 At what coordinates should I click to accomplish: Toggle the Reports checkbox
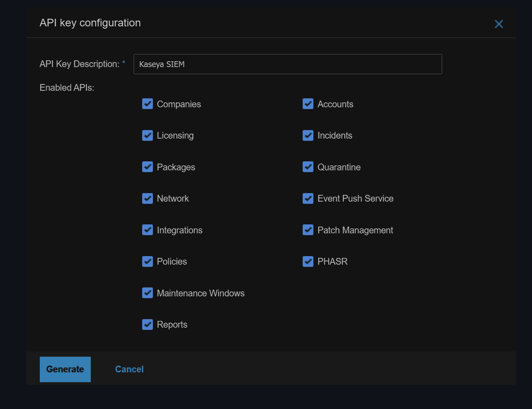point(147,324)
